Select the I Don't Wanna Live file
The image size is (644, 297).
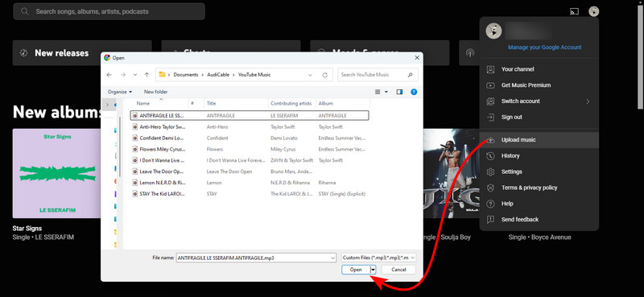point(250,160)
